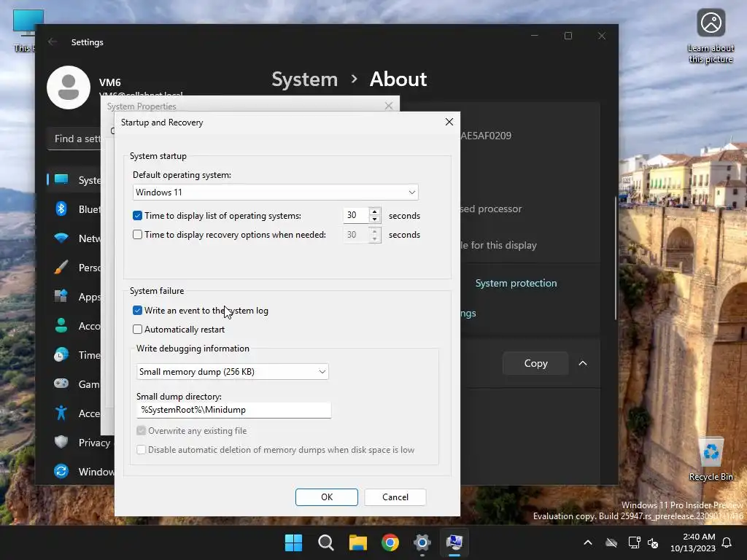Click the cloud sync tray icon
747x560 pixels.
click(x=611, y=542)
